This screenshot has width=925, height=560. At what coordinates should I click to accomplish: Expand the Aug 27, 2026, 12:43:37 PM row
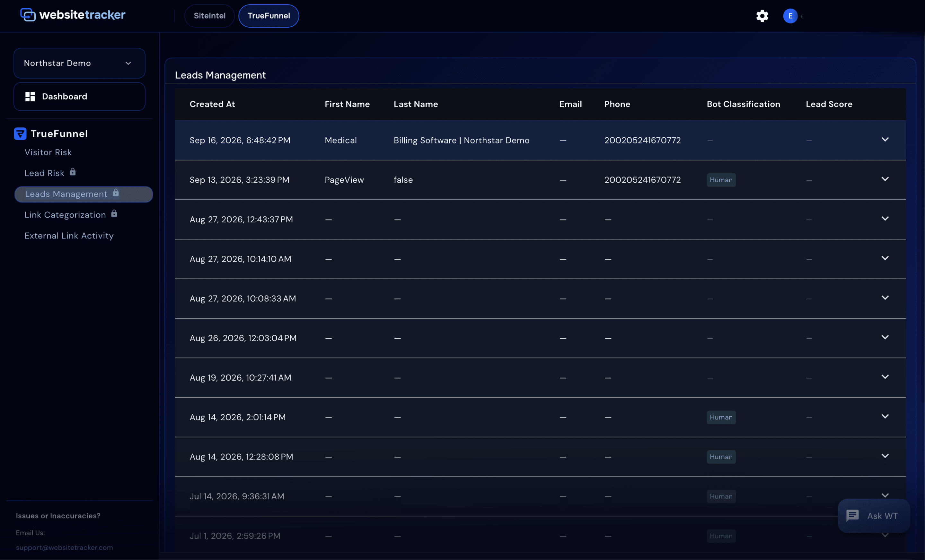[x=885, y=219]
